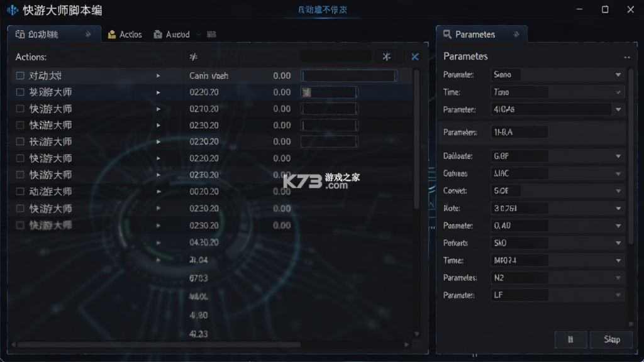The height and width of the screenshot is (362, 644).
Task: Click the Actios tab person icon
Action: (x=112, y=35)
